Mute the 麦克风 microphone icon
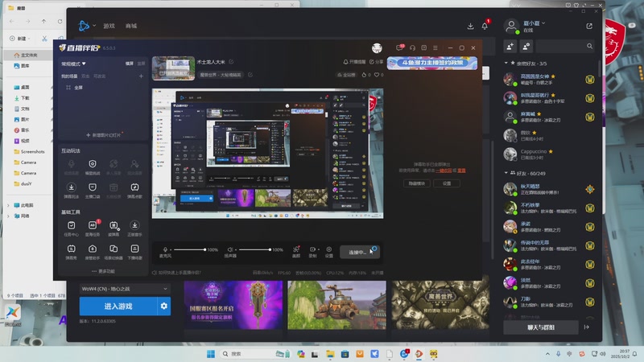Image resolution: width=644 pixels, height=362 pixels. click(165, 249)
